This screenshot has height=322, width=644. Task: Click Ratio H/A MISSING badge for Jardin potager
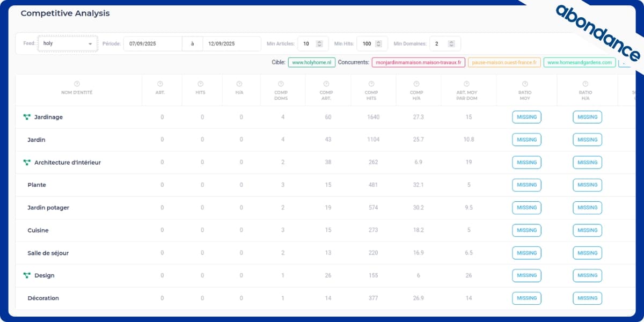pyautogui.click(x=587, y=207)
